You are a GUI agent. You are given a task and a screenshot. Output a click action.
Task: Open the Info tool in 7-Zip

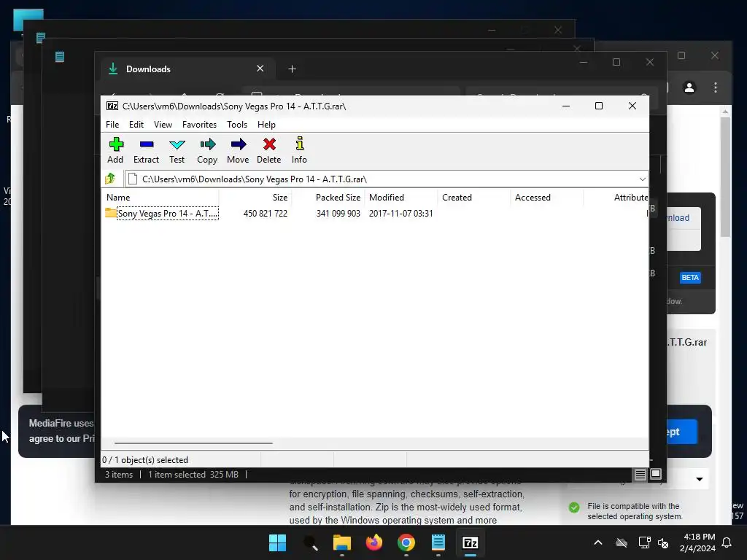[299, 150]
